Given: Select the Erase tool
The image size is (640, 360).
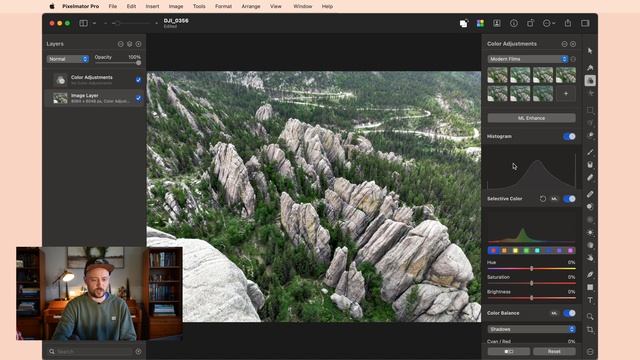Looking at the screenshot, I should point(590,177).
